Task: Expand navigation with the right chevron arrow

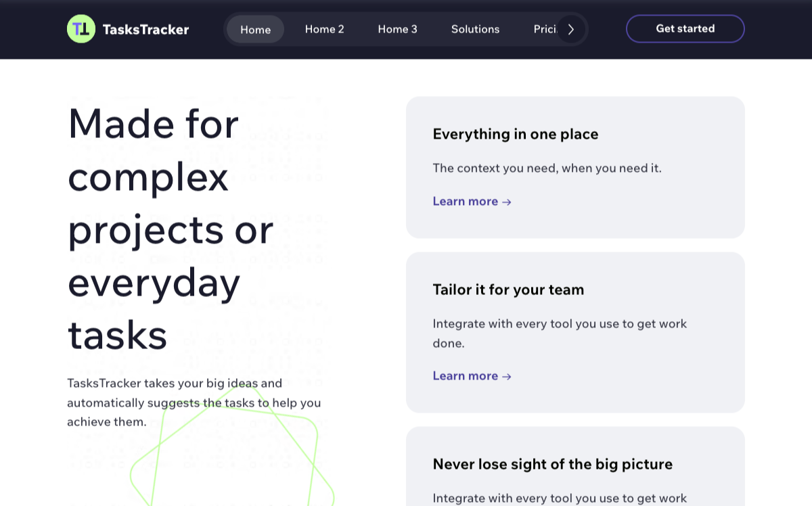Action: point(571,29)
